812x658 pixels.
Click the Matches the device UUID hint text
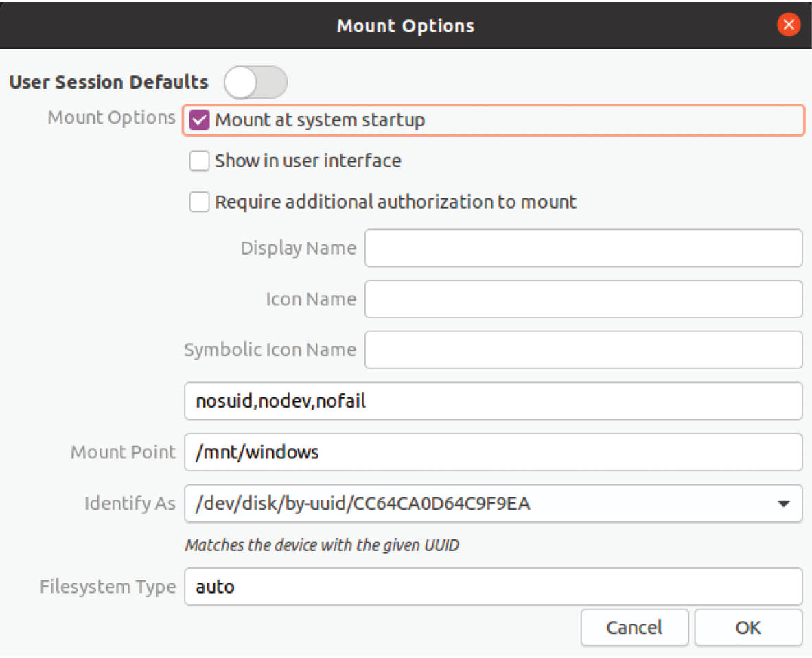[x=322, y=546]
